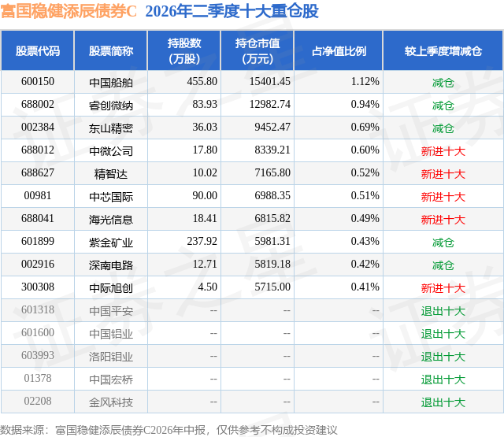Click 退出十大 label in 中国平安 row
Image resolution: width=504 pixels, height=437 pixels.
pos(443,311)
